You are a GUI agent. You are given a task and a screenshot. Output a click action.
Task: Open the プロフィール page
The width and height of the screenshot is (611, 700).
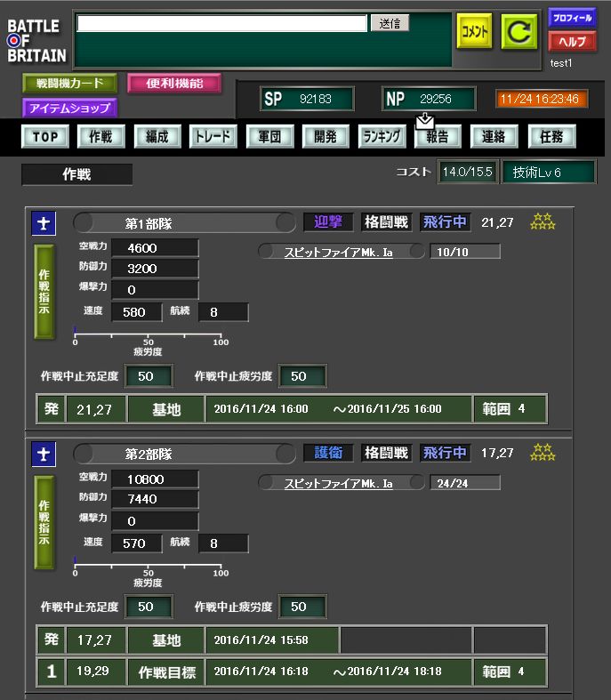[x=572, y=18]
